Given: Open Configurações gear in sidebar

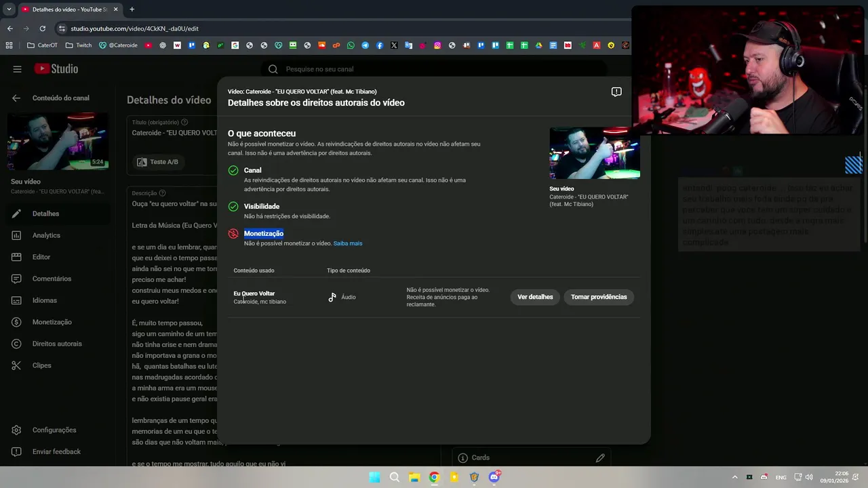Looking at the screenshot, I should (54, 430).
